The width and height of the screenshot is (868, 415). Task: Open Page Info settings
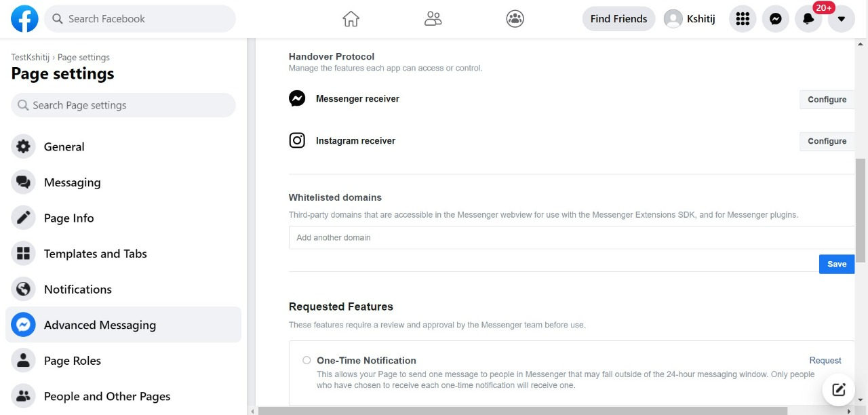pos(123,218)
